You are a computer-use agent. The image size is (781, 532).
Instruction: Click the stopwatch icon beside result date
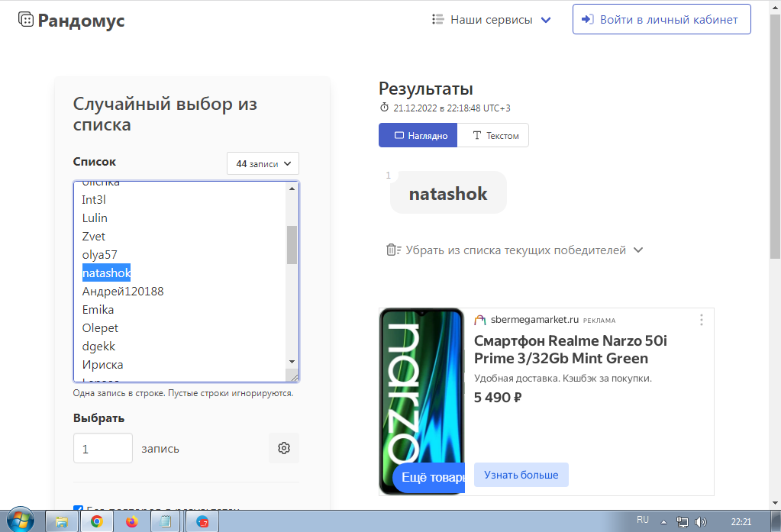pyautogui.click(x=384, y=108)
